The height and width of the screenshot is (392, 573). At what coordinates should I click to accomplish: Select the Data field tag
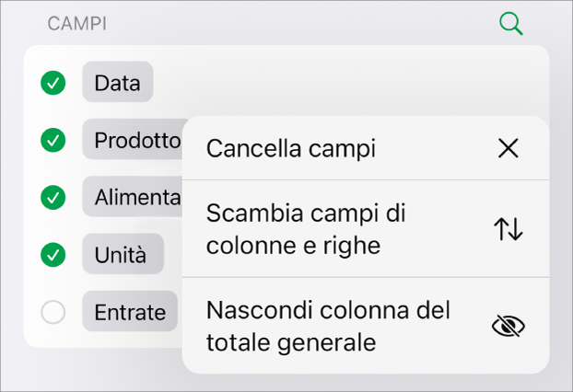click(x=117, y=84)
